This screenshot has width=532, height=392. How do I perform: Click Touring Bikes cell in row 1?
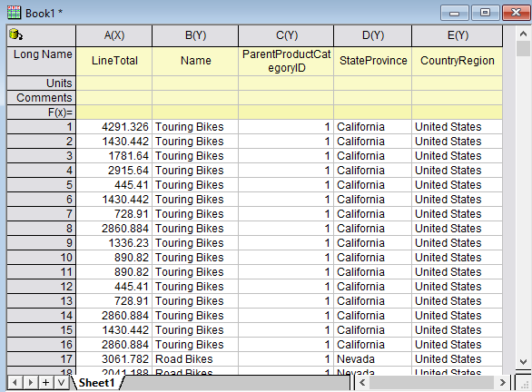point(195,127)
